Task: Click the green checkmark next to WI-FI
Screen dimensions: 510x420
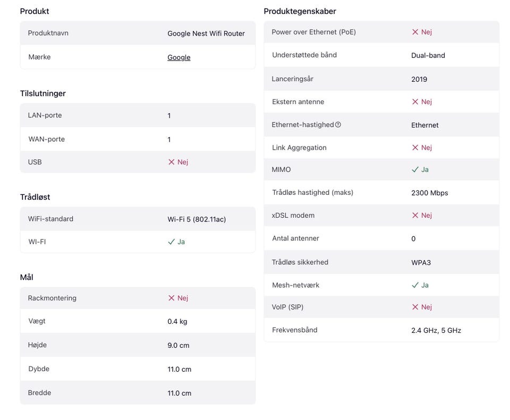Action: [171, 242]
